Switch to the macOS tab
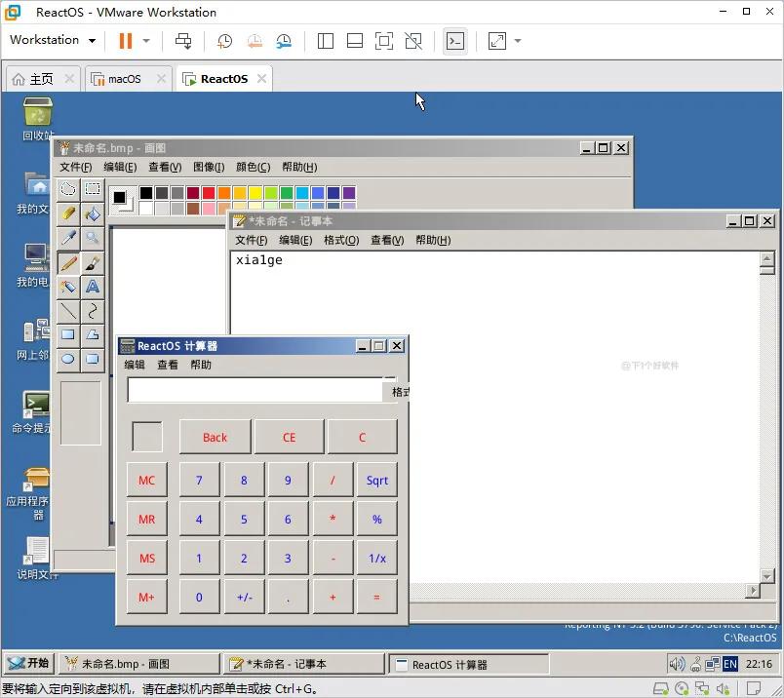The height and width of the screenshot is (698, 784). (127, 78)
